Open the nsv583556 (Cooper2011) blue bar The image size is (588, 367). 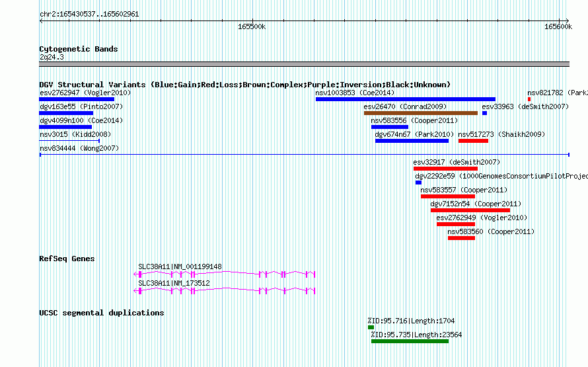pos(390,127)
